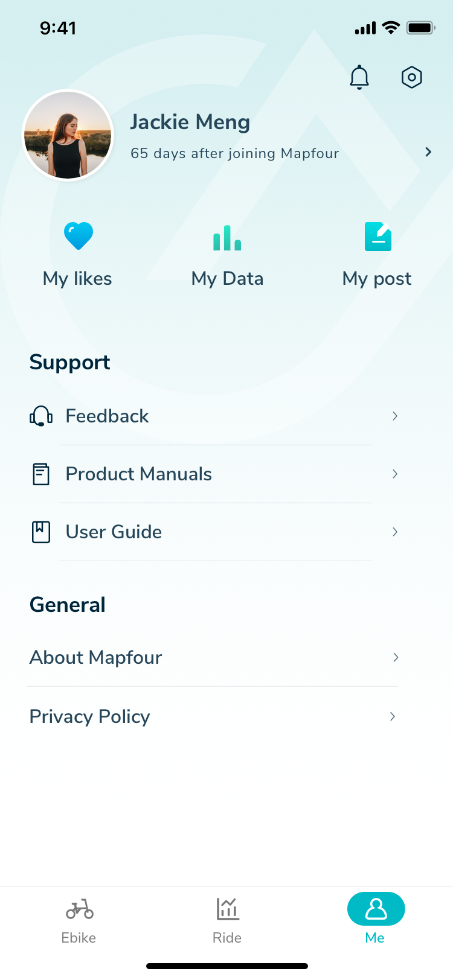Tap the My post edit icon
This screenshot has width=453, height=980.
click(378, 237)
